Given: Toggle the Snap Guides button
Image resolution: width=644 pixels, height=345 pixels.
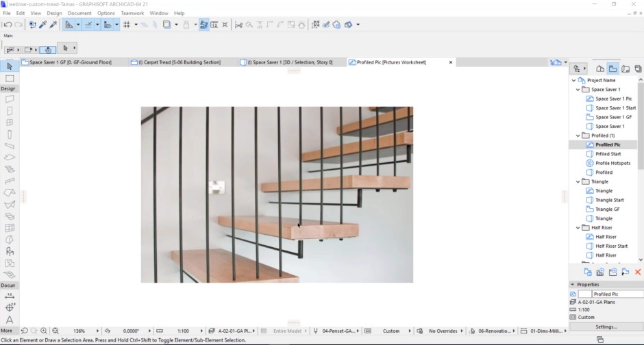Looking at the screenshot, I should [x=88, y=25].
